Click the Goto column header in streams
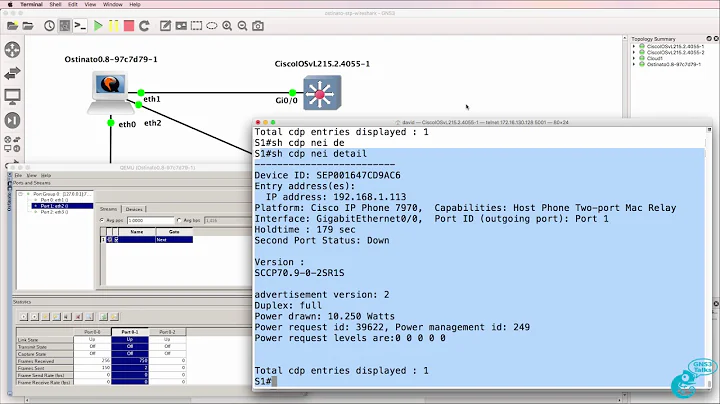The height and width of the screenshot is (404, 720). 174,232
